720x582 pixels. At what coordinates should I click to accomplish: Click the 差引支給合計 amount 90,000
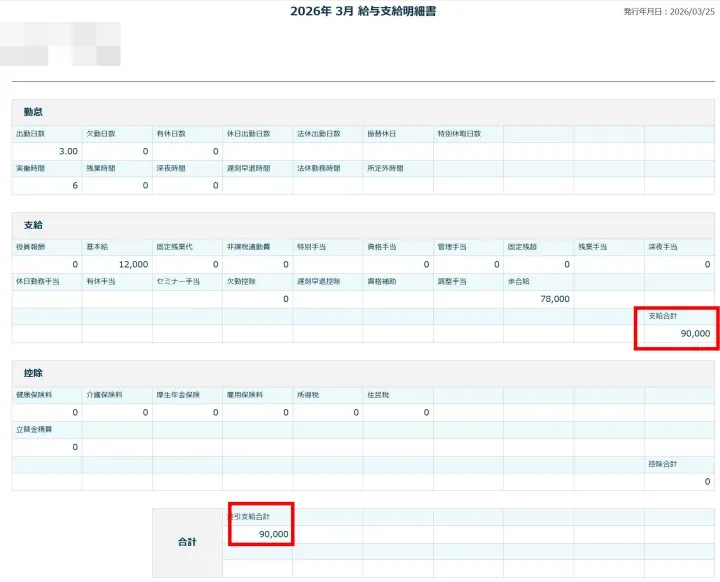coord(273,534)
